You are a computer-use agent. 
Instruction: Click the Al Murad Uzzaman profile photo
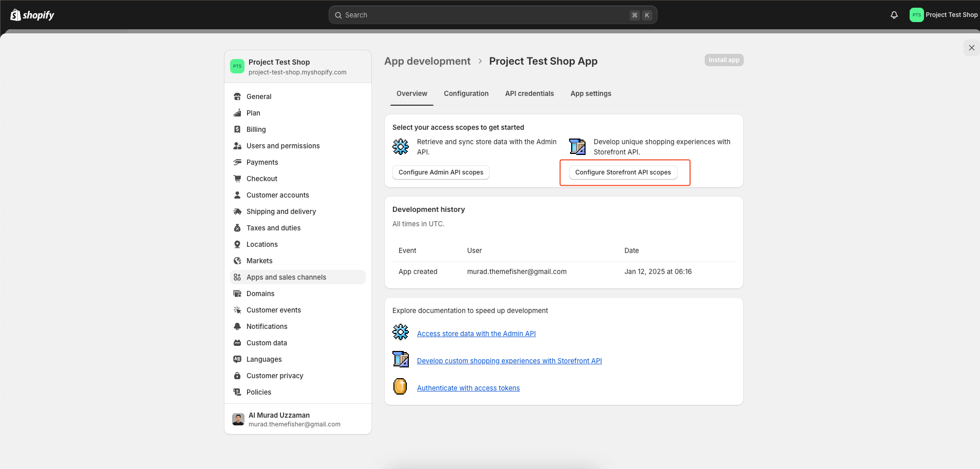pos(238,419)
